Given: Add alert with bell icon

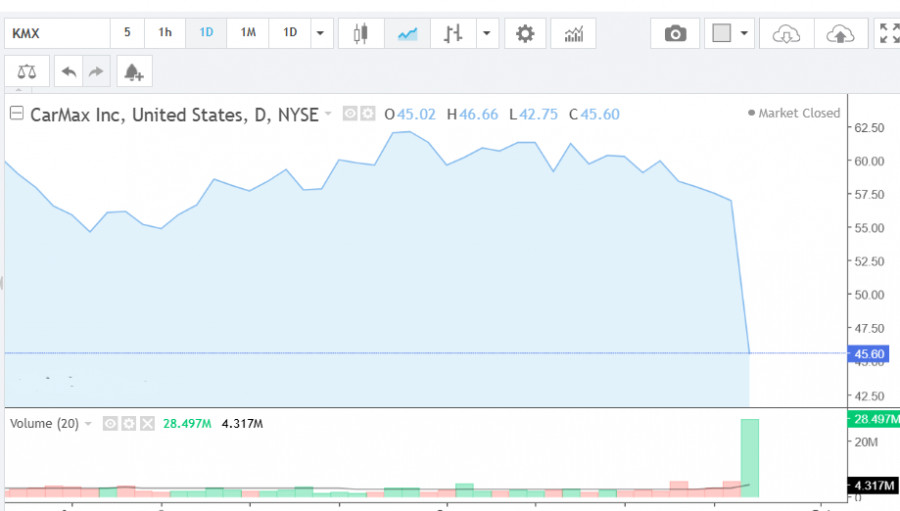Looking at the screenshot, I should pyautogui.click(x=134, y=72).
